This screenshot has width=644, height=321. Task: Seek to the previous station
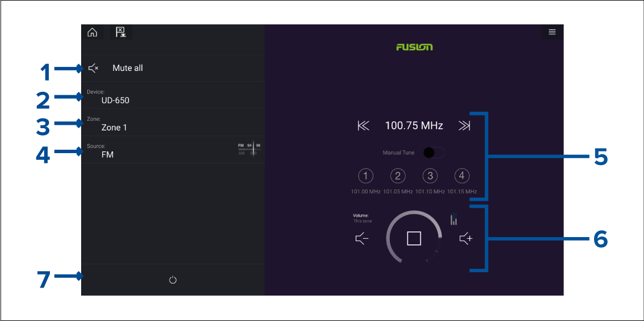pyautogui.click(x=363, y=126)
